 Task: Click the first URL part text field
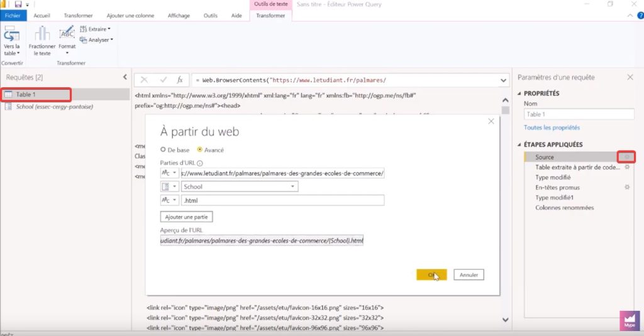[x=282, y=173]
